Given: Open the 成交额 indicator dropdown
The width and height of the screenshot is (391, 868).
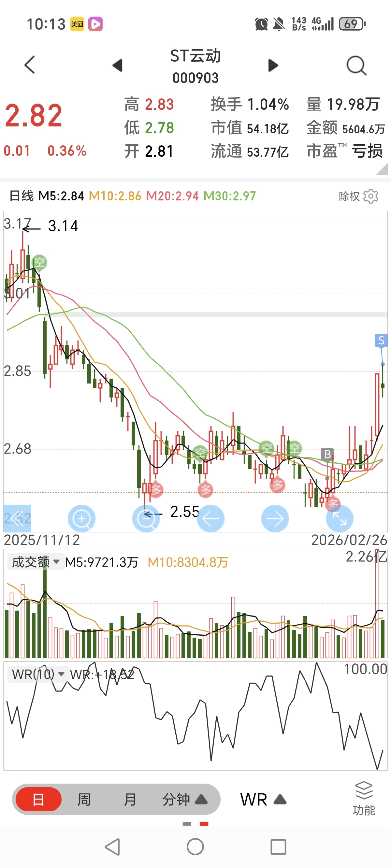Looking at the screenshot, I should pos(36,562).
